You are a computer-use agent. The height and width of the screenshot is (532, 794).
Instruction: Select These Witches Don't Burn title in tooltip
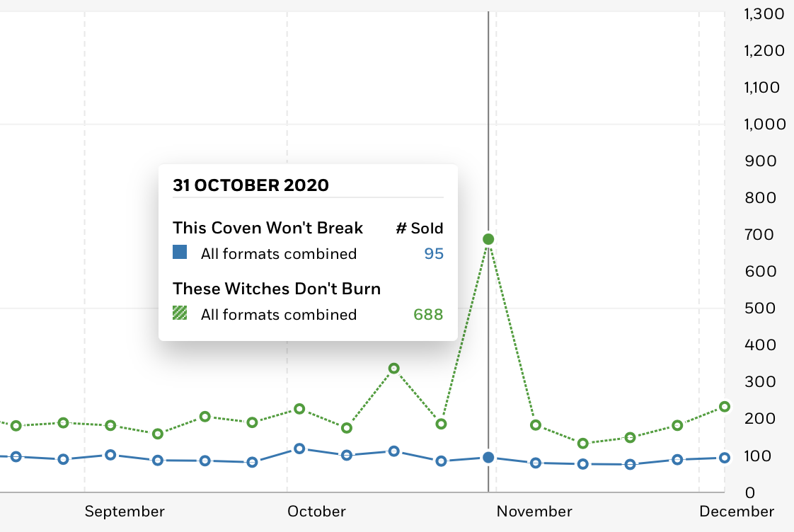tap(277, 289)
